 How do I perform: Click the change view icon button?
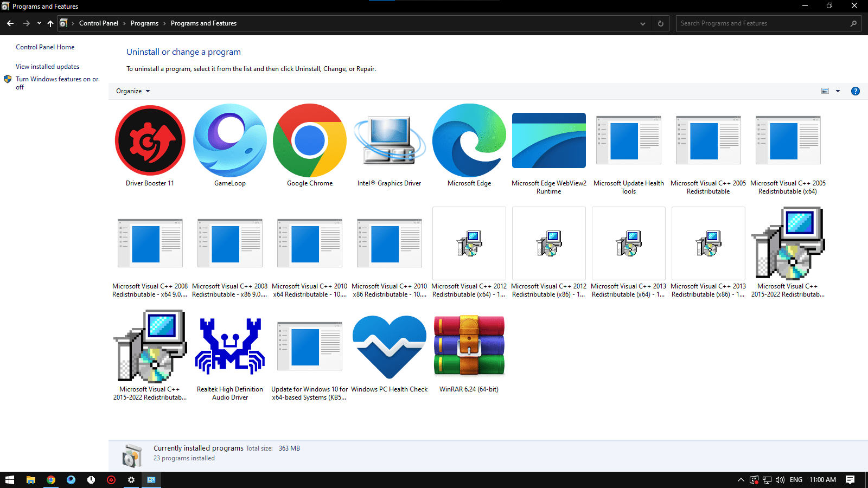[825, 91]
